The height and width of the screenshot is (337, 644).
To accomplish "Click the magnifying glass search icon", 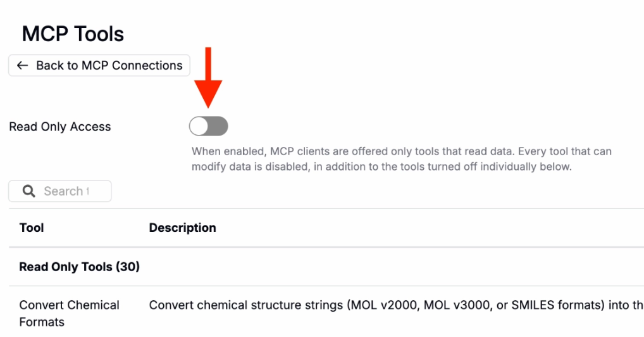I will coord(28,191).
